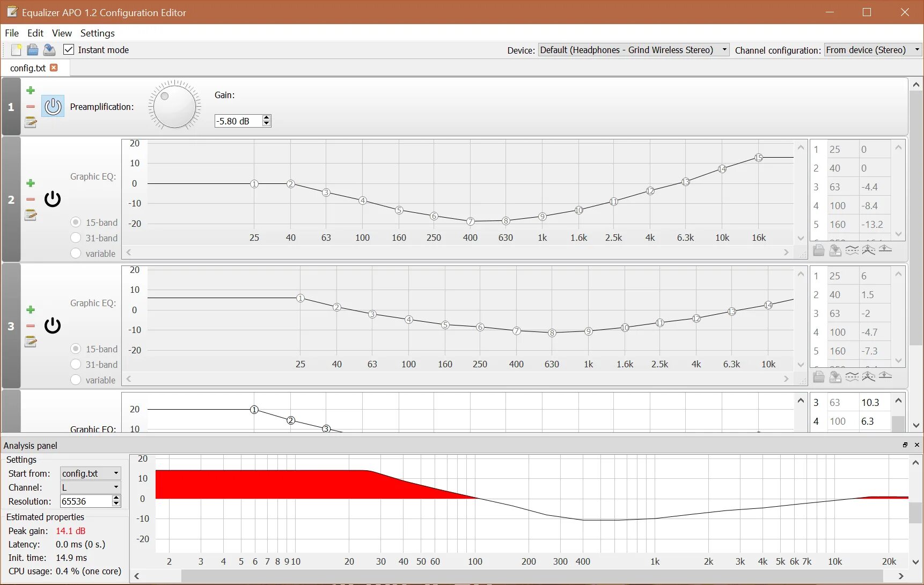This screenshot has height=585, width=924.
Task: Uncheck the Instant mode checkbox
Action: coord(69,50)
